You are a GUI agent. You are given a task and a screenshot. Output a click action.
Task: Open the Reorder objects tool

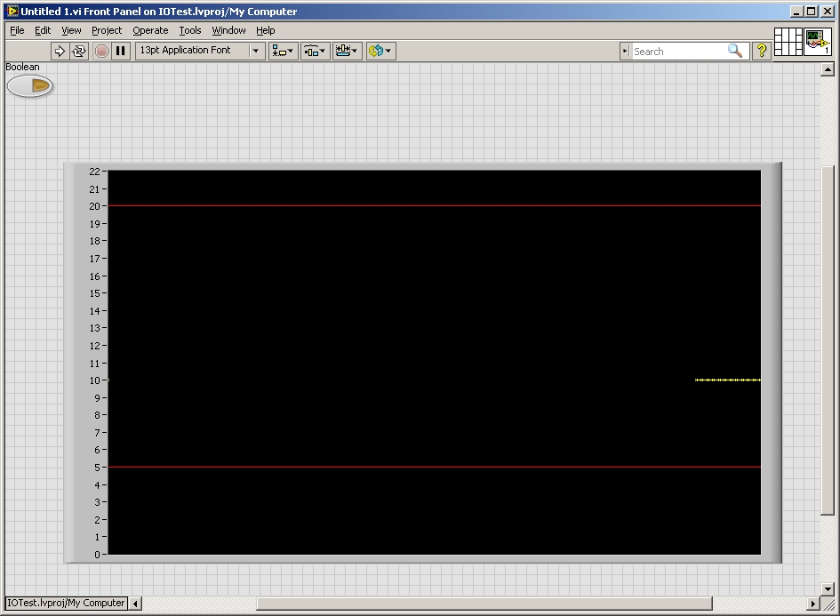click(x=381, y=51)
